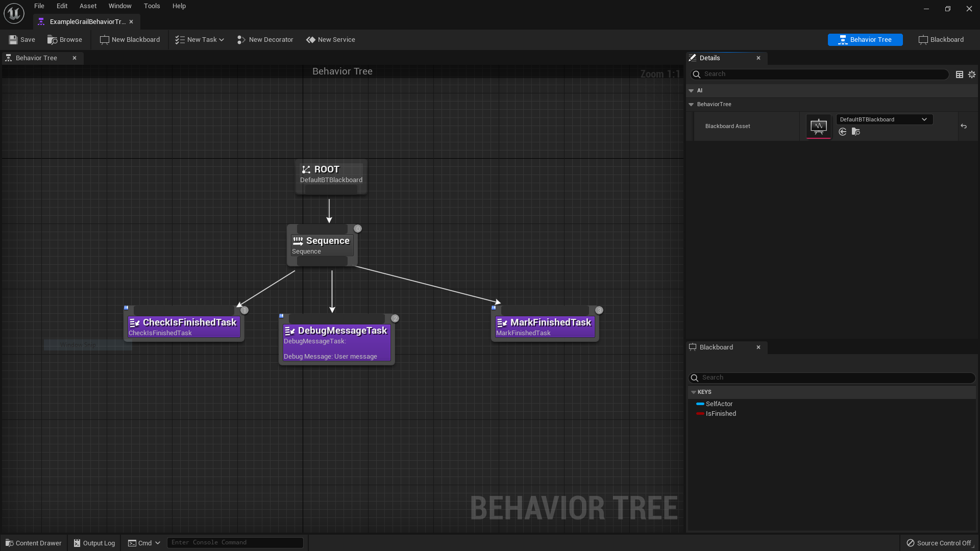The height and width of the screenshot is (551, 980).
Task: Close the Blackboard panel tab
Action: click(x=758, y=347)
